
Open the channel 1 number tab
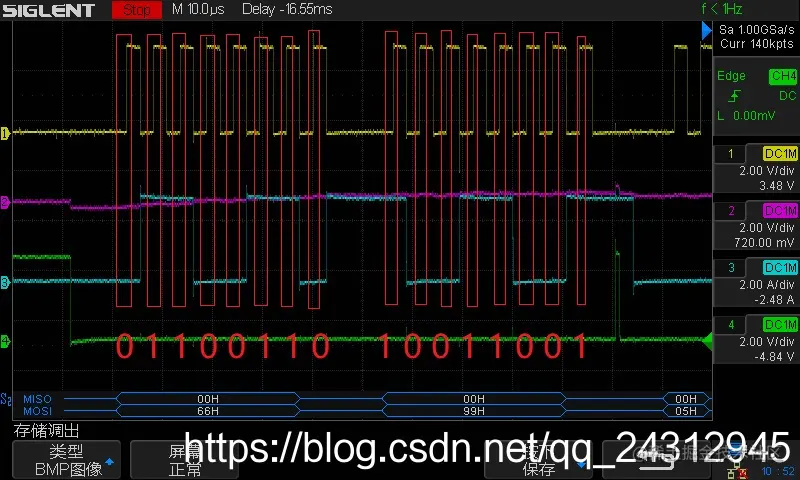coord(731,154)
